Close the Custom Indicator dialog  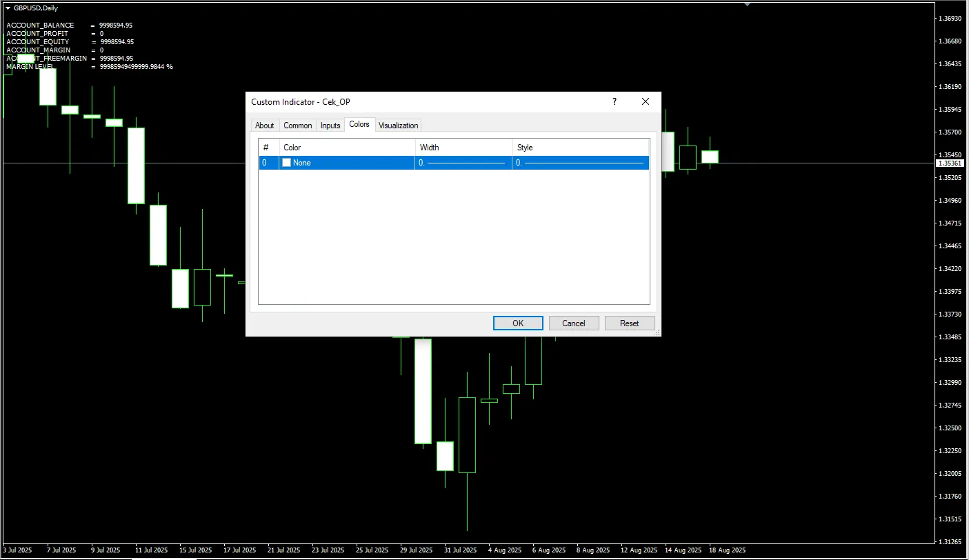[646, 102]
